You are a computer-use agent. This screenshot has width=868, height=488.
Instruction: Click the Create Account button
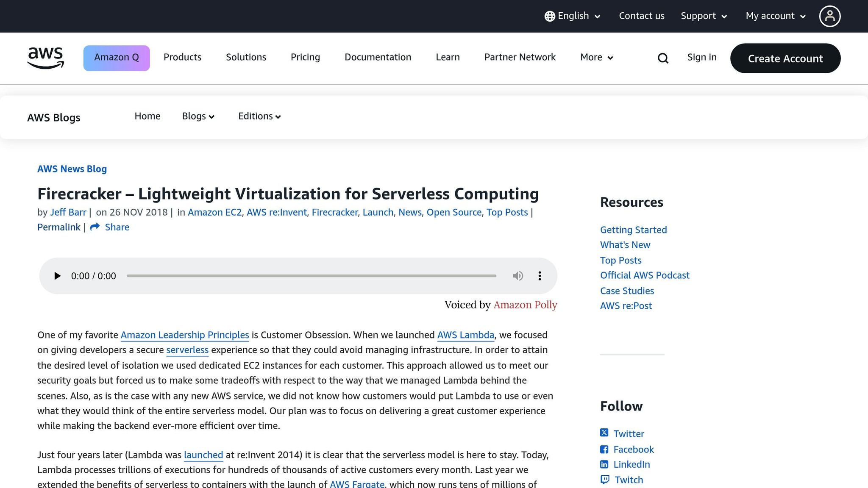pos(785,58)
